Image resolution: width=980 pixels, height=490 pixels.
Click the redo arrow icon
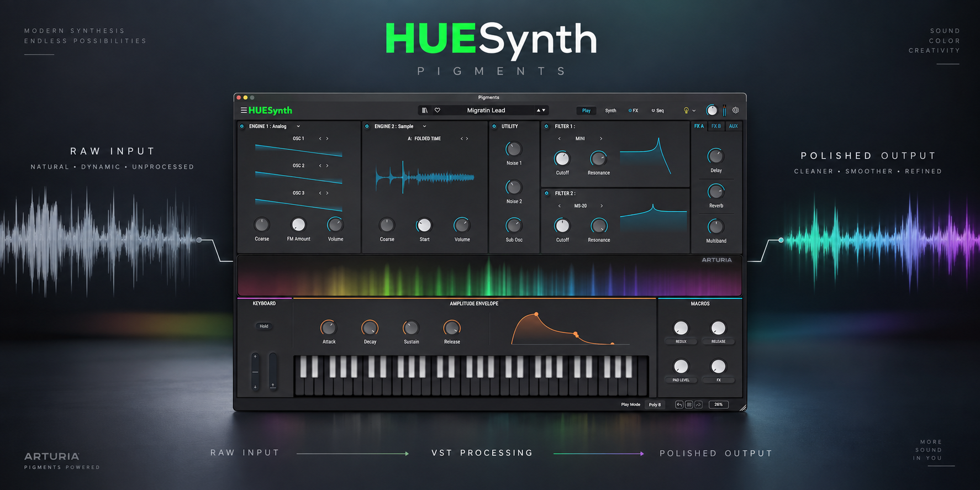(698, 405)
